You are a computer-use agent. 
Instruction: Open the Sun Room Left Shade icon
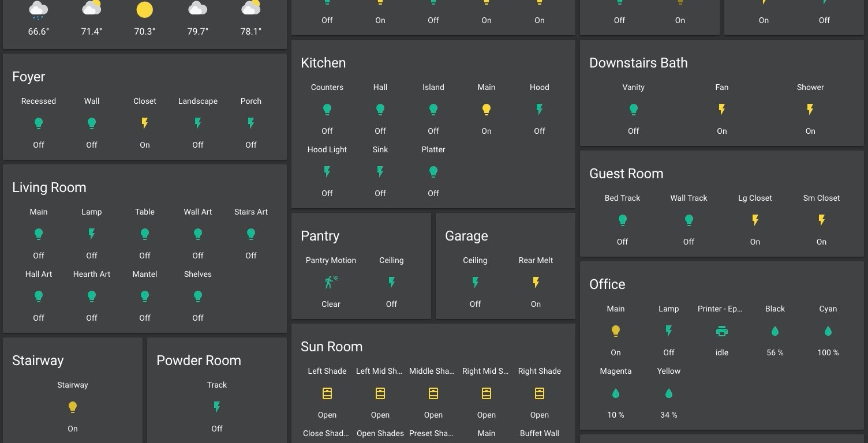(x=327, y=393)
